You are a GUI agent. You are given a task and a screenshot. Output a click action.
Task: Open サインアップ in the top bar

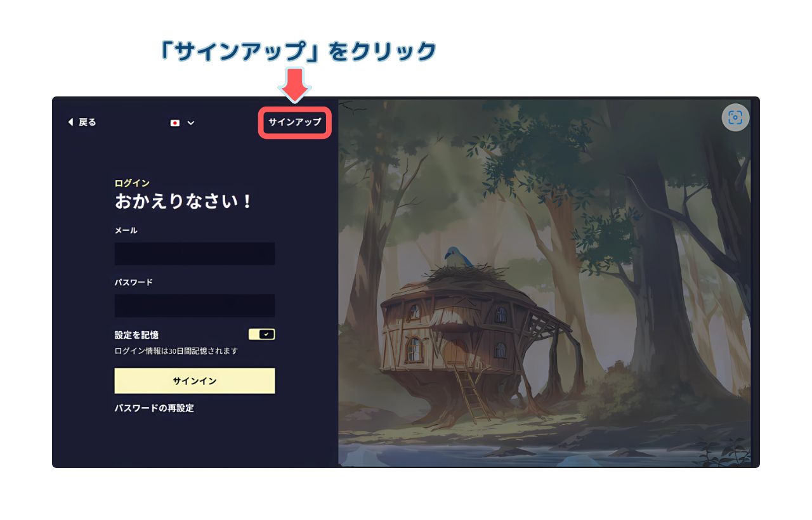coord(294,122)
